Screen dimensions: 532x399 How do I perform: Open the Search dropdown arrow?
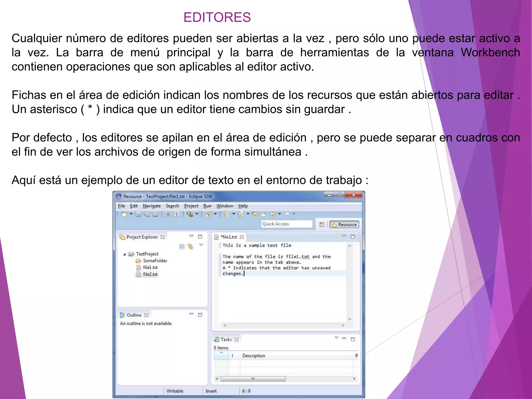215,214
